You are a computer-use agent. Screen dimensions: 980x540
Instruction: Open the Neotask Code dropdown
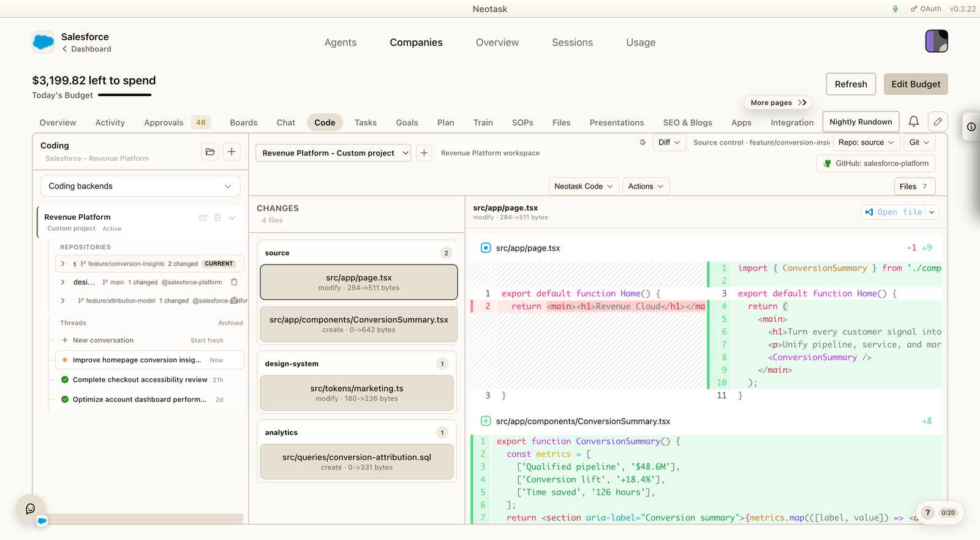584,186
